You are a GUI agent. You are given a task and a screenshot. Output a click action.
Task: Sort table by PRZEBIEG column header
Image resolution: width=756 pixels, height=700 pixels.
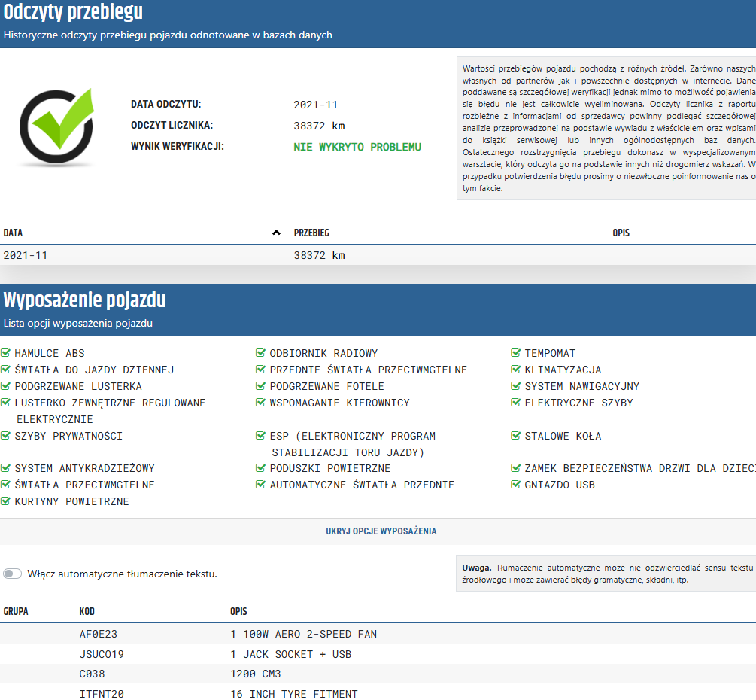[x=311, y=233]
